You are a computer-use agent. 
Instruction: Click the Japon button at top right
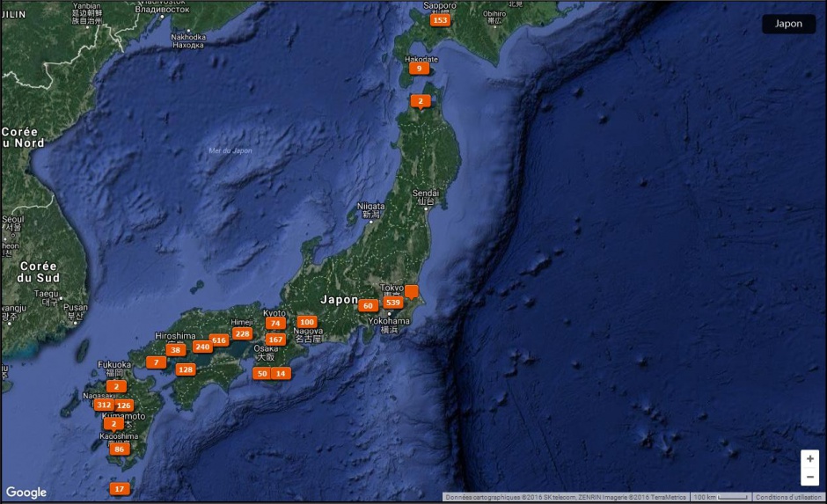pyautogui.click(x=788, y=24)
